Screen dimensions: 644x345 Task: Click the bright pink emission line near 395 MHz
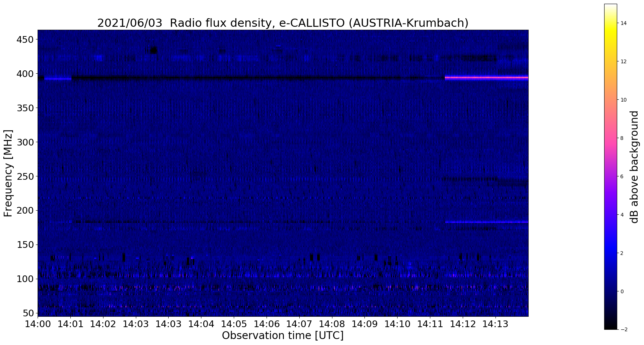click(x=487, y=77)
